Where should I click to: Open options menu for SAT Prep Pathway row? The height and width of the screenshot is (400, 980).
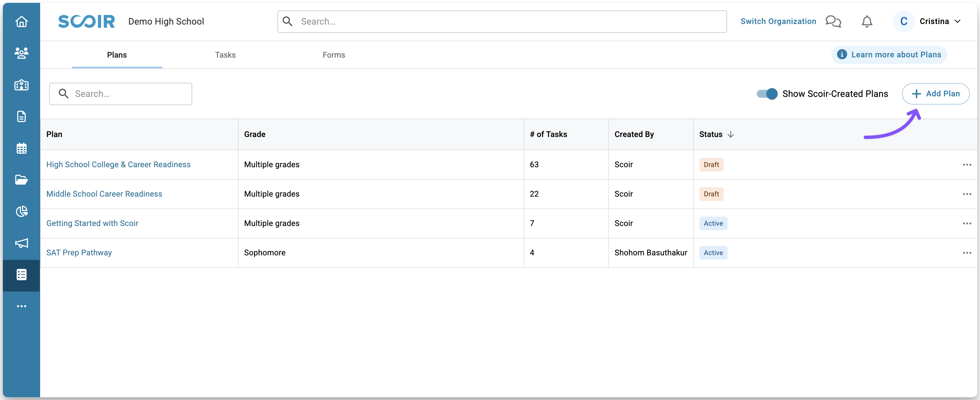click(x=967, y=253)
